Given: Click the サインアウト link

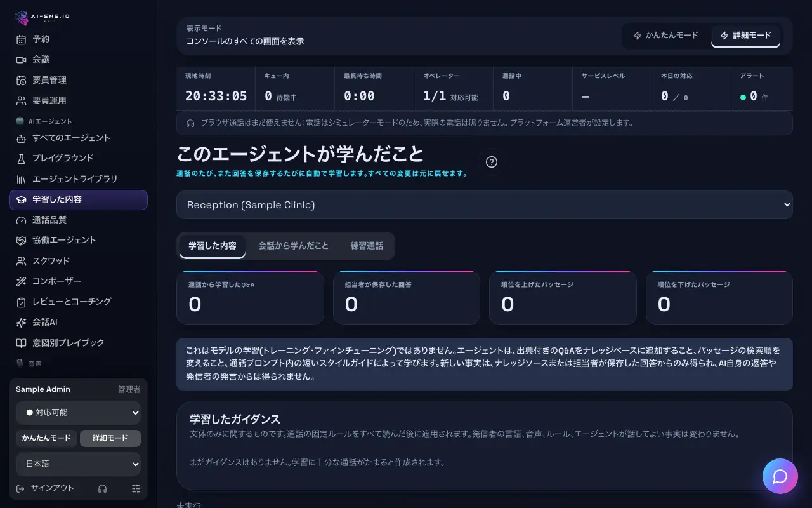Looking at the screenshot, I should pos(53,488).
